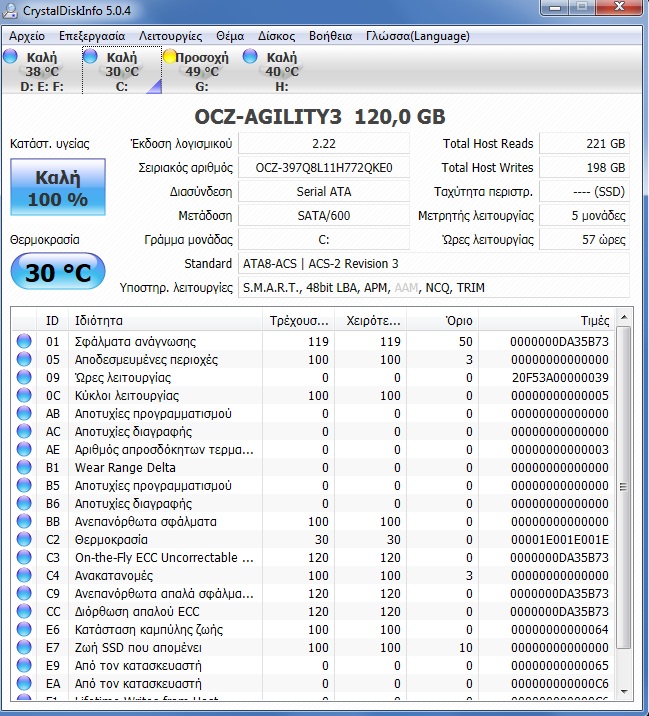
Task: Select the C: disk tab at 30 °C
Action: pos(122,70)
